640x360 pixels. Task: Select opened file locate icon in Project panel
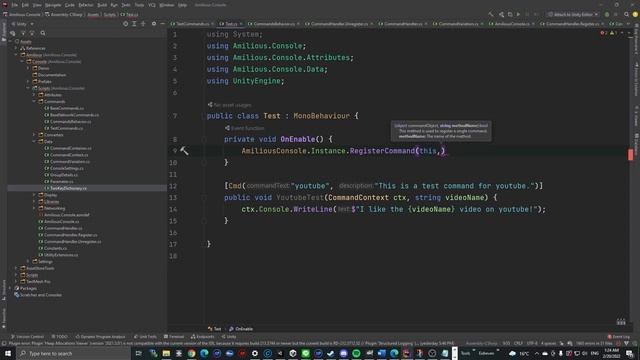coord(125,24)
